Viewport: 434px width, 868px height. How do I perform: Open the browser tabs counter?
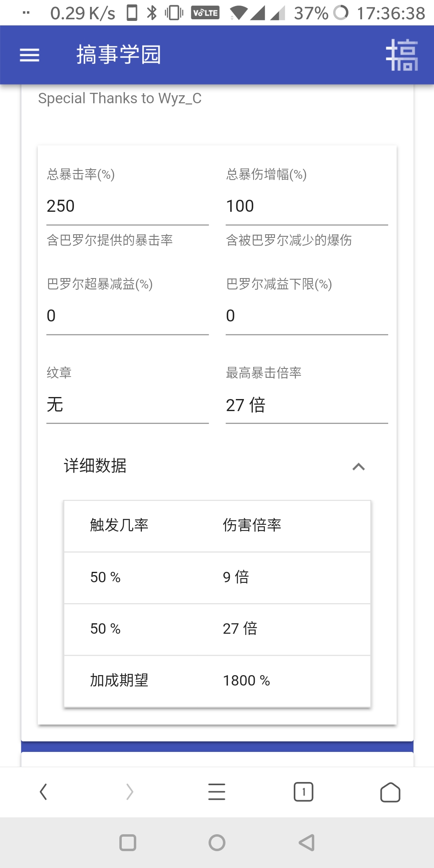click(303, 792)
